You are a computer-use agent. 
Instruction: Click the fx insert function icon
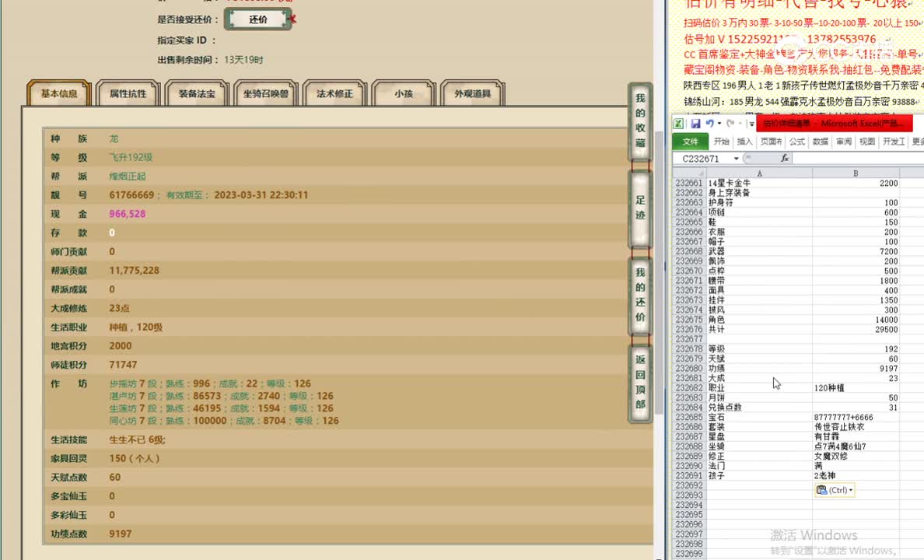(784, 159)
